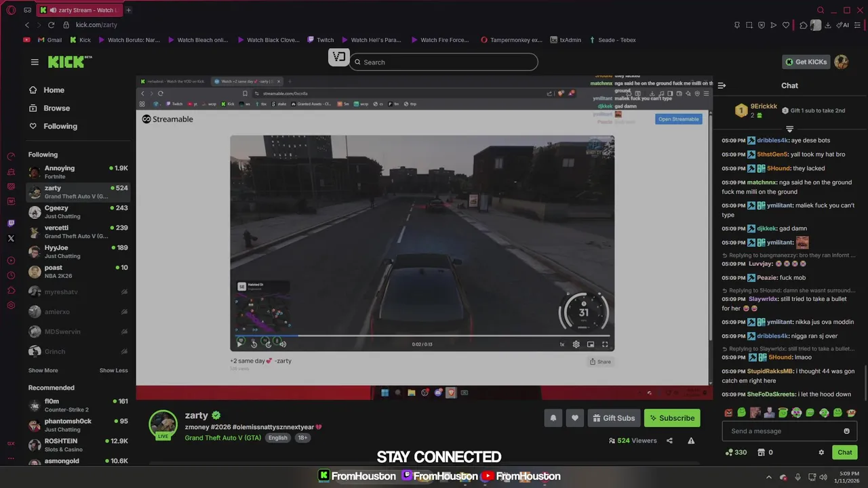Click the Kick search field
Image resolution: width=868 pixels, height=488 pixels.
[444, 62]
